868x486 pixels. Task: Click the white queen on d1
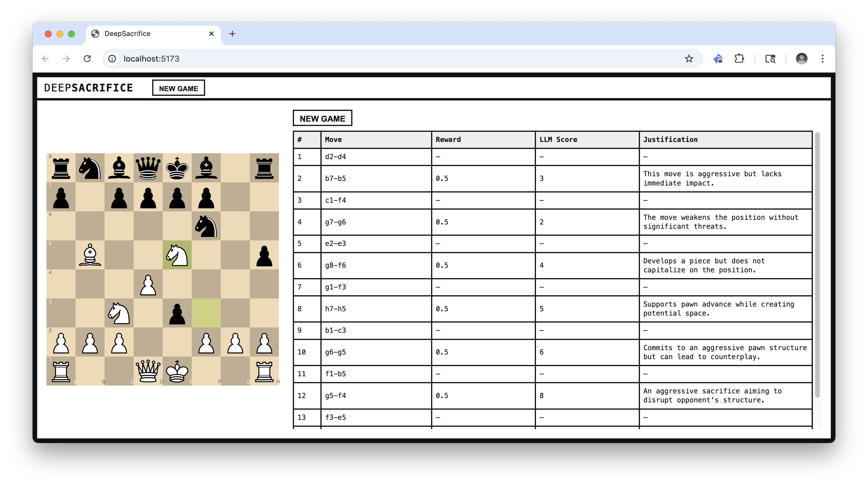[x=148, y=371]
